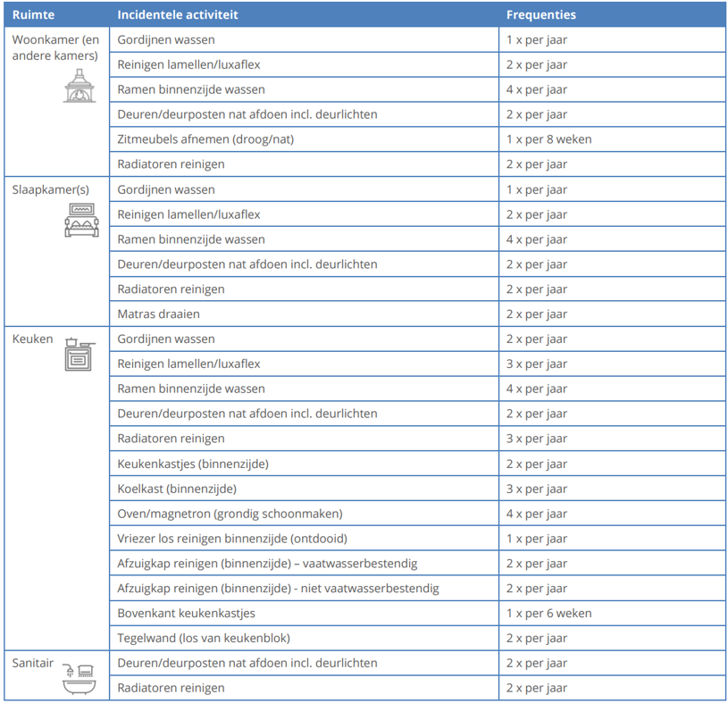Select the Incidentele activiteit column header

(178, 15)
